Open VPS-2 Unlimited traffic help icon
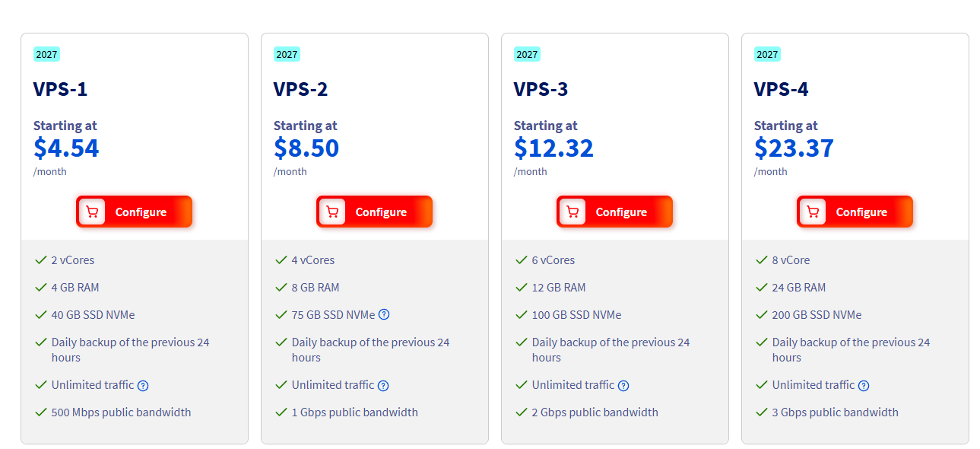 (x=383, y=386)
